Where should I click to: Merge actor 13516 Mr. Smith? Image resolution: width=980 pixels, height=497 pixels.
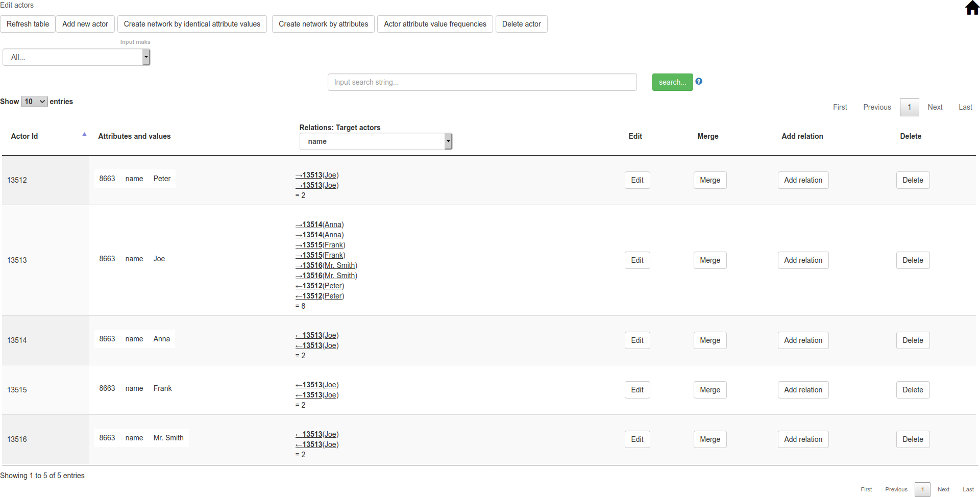710,439
